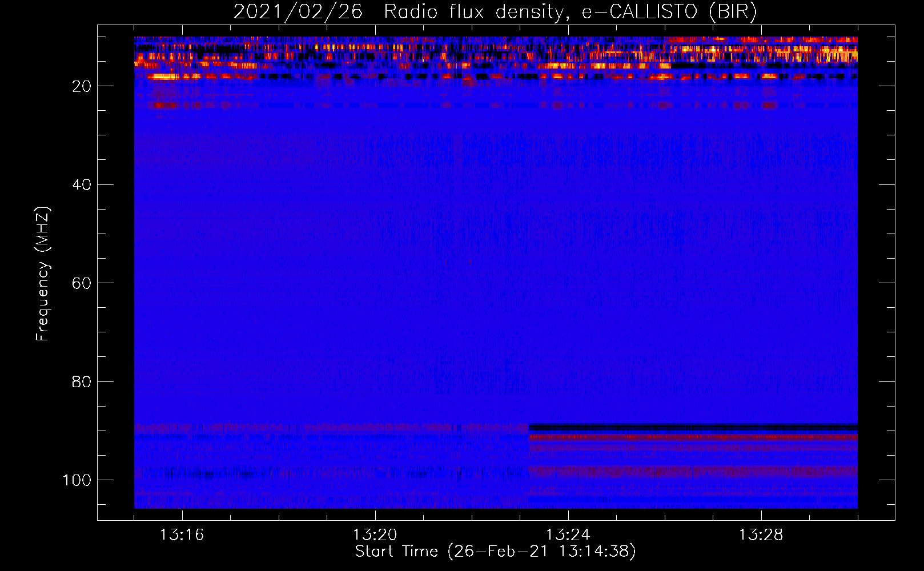Click the 60 MHz frequency tick label
Screen dimensions: 924x571
pos(82,283)
